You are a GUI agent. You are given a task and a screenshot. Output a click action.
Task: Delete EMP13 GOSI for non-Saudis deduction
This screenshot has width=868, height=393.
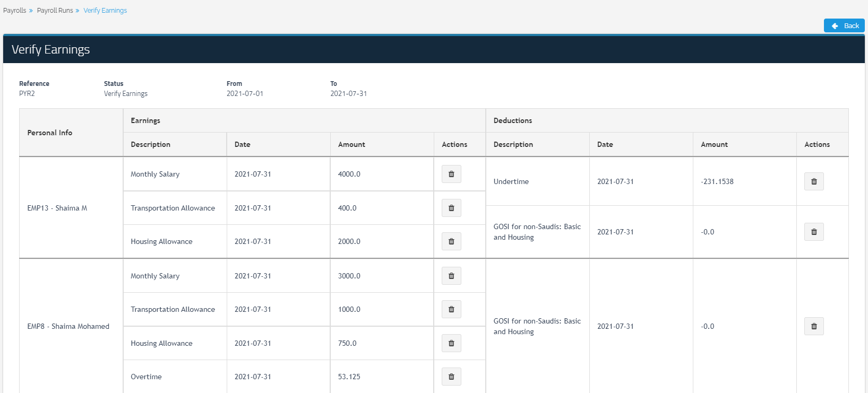coord(814,232)
